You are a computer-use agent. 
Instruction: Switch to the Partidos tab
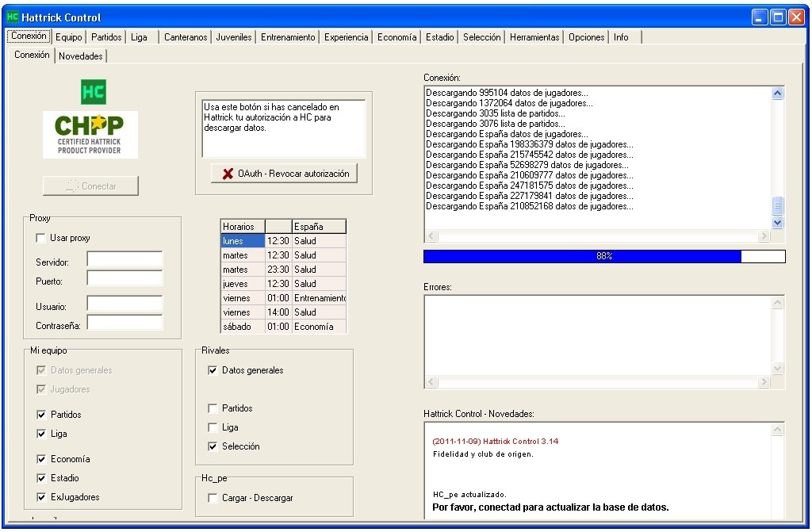(x=106, y=37)
